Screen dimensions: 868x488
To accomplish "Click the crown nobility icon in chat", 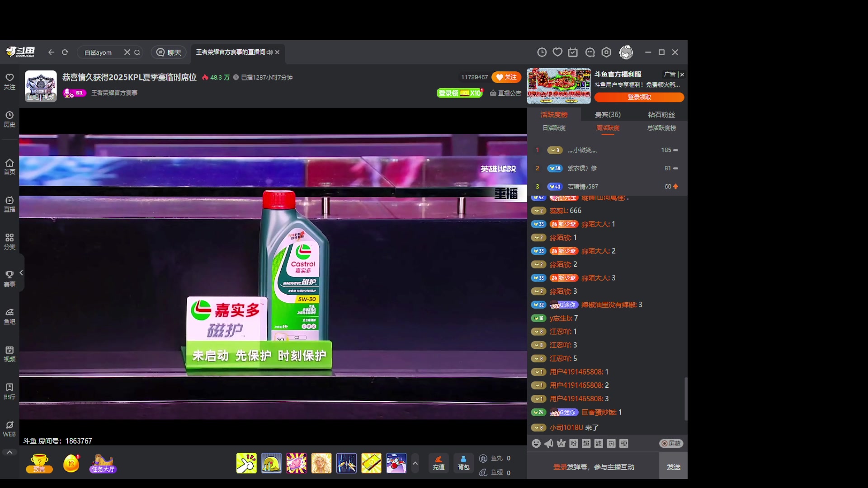I will pyautogui.click(x=561, y=444).
